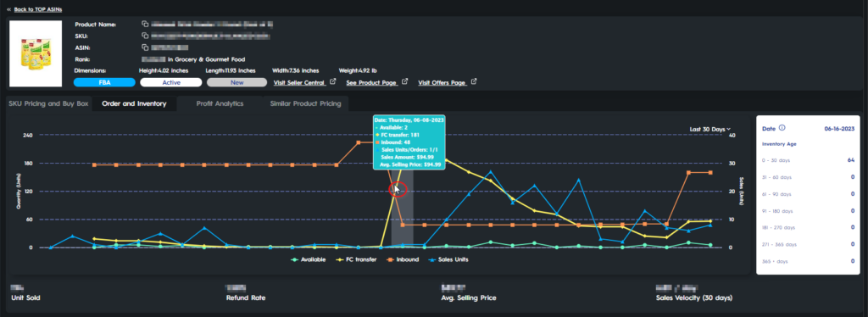The height and width of the screenshot is (317, 868).
Task: Click the Width:7.36 inches dimension text
Action: point(295,71)
